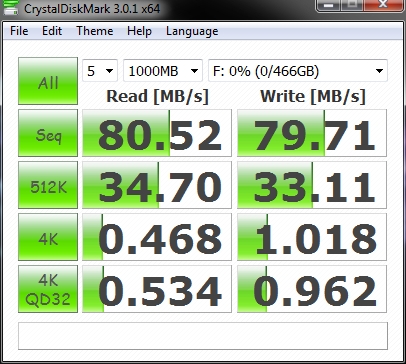Start the 512K benchmark test

(x=48, y=185)
